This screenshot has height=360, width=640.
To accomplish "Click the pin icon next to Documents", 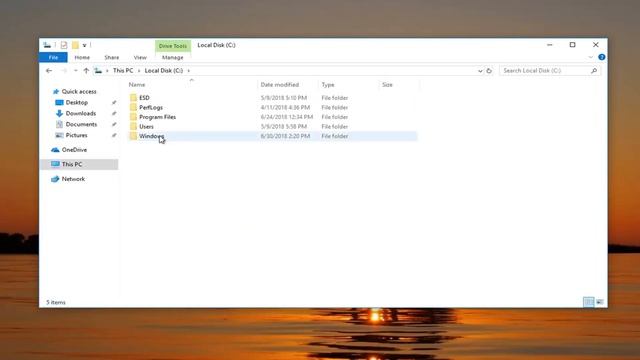I will click(x=114, y=124).
